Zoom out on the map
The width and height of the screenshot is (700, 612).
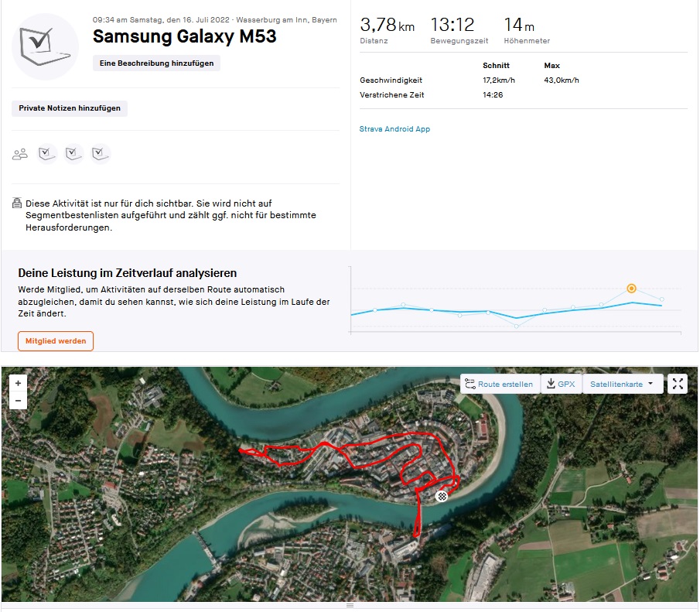[18, 401]
